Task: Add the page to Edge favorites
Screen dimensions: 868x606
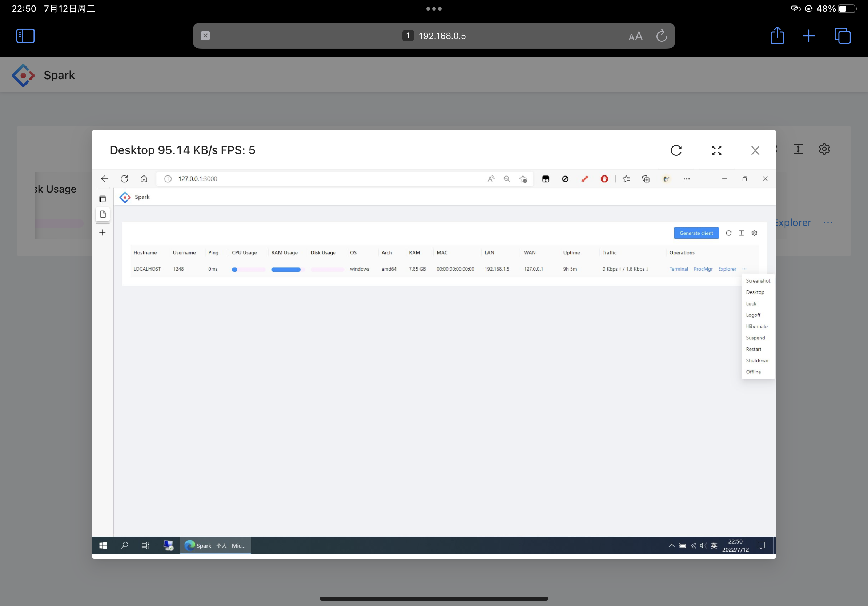Action: pos(523,179)
